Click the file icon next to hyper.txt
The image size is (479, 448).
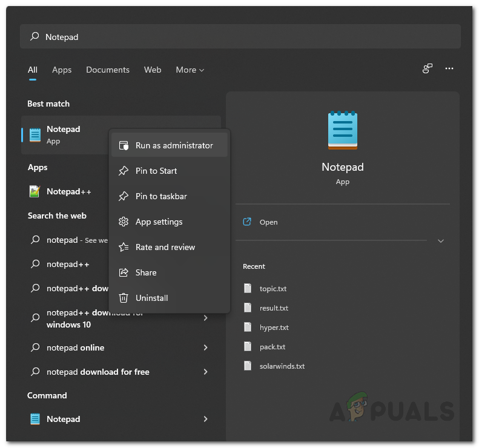[x=248, y=327]
